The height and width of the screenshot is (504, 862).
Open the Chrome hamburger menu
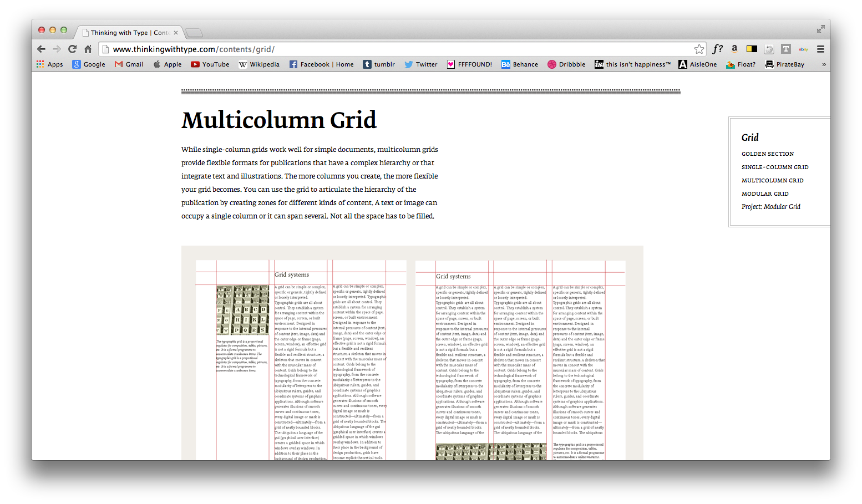[x=820, y=49]
